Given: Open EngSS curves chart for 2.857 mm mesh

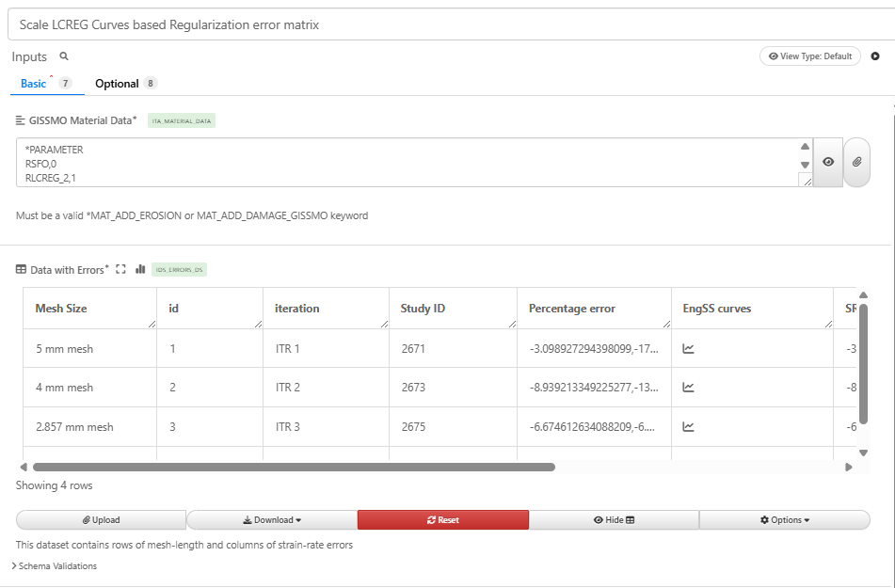Looking at the screenshot, I should tap(688, 427).
